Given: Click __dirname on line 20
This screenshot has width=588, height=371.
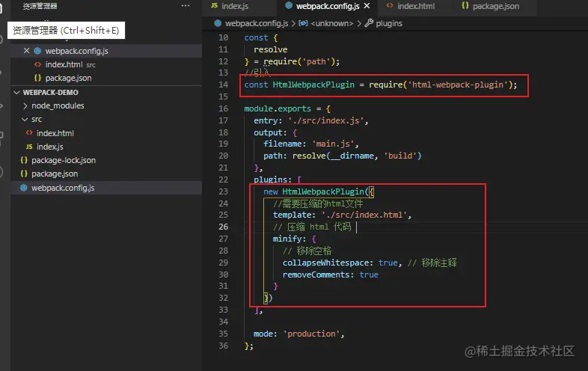Looking at the screenshot, I should (352, 156).
